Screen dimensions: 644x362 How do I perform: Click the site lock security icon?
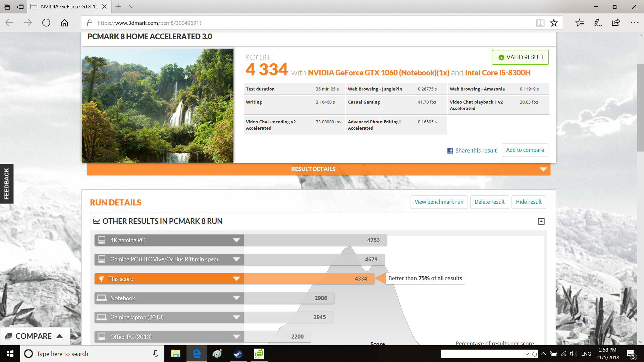point(90,23)
